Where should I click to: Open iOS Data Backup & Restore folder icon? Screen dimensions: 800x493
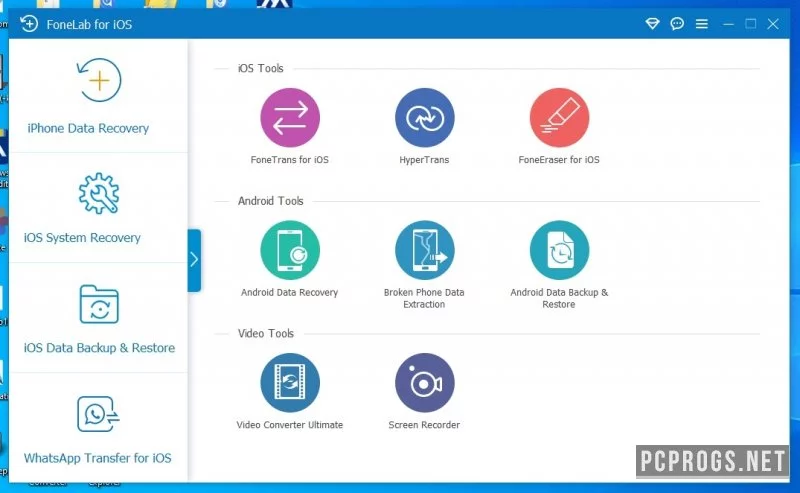point(99,304)
